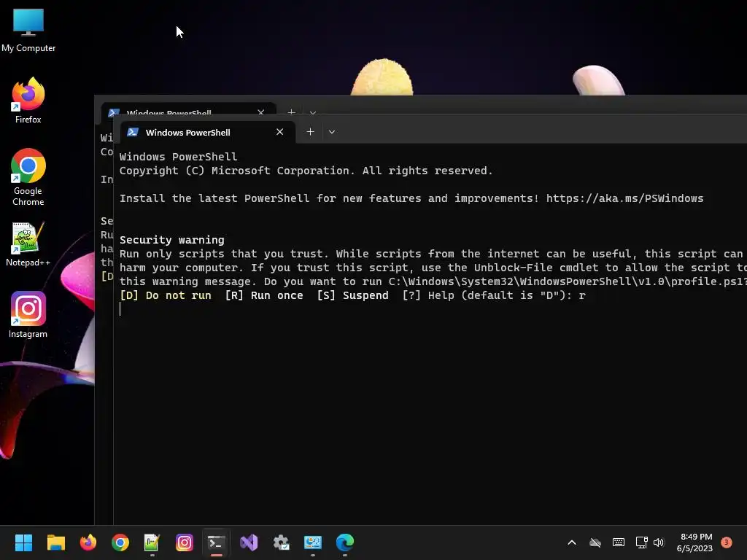Open Google Chrome desktop shortcut
The width and height of the screenshot is (747, 560).
tap(28, 177)
